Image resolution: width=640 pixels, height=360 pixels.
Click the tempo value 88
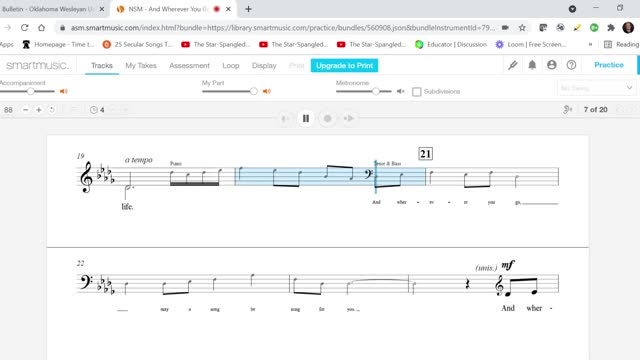pyautogui.click(x=8, y=110)
